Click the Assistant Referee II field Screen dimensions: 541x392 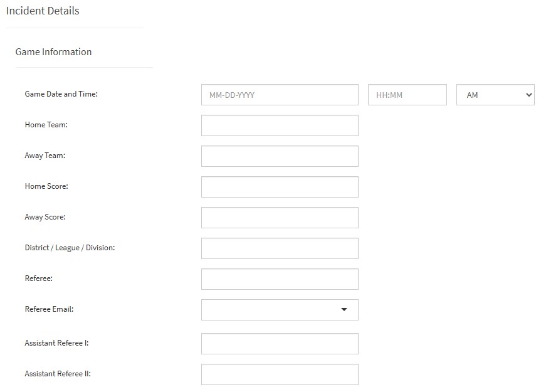[280, 374]
